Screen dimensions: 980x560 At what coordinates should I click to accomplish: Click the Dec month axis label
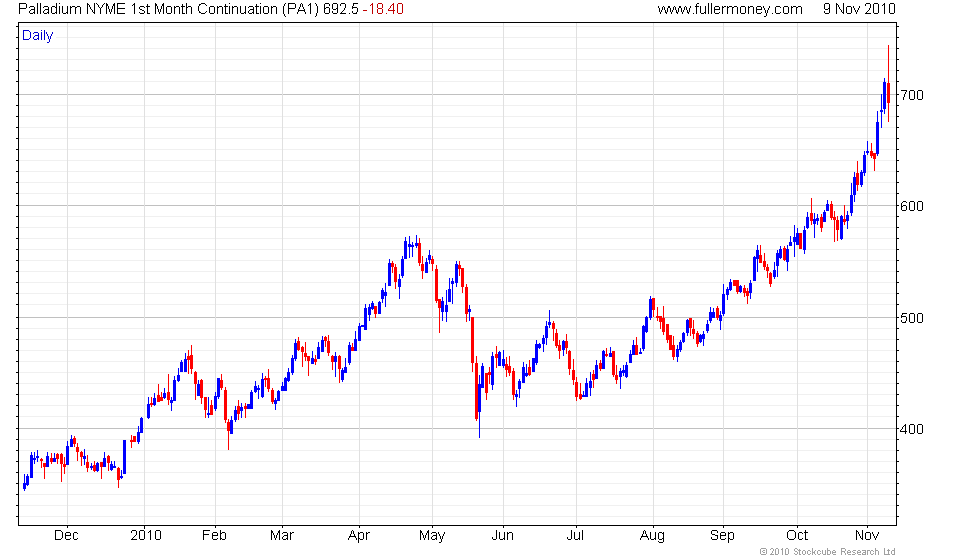point(66,536)
